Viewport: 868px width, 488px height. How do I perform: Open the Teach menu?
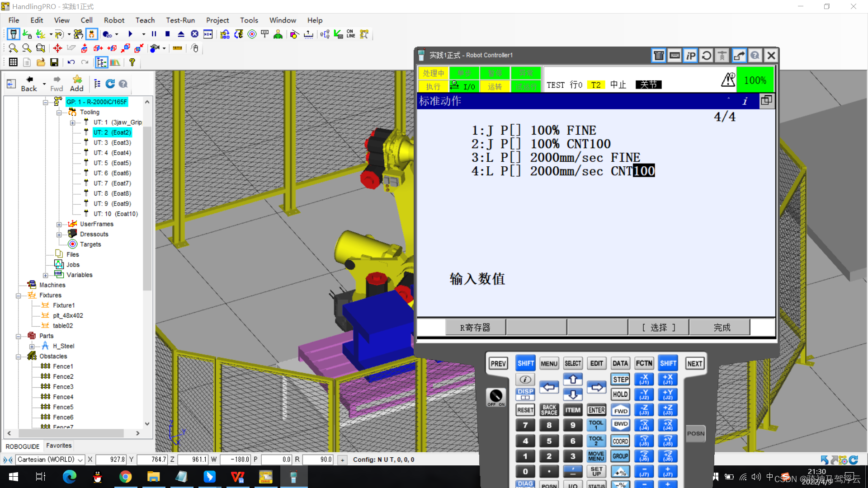[x=145, y=20]
